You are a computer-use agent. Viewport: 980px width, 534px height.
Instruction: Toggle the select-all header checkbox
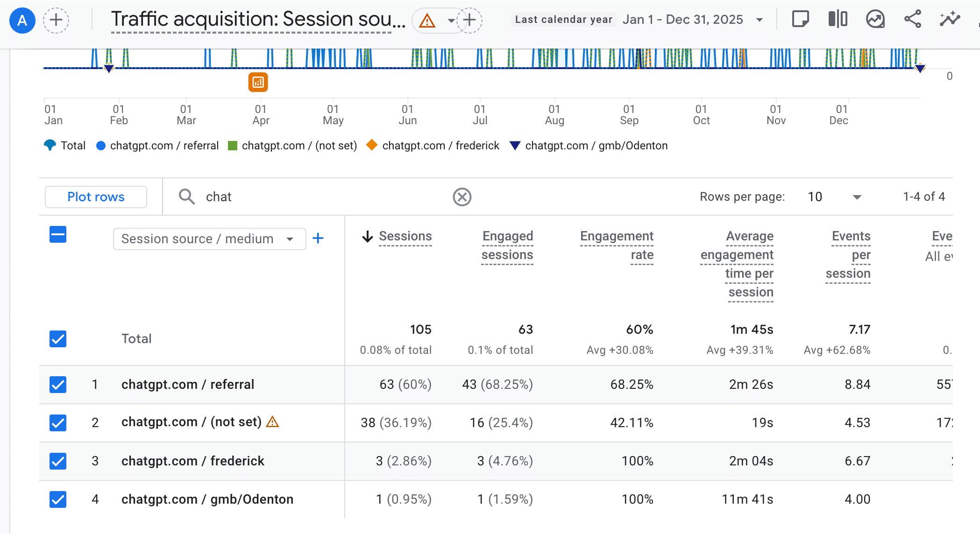pyautogui.click(x=58, y=234)
